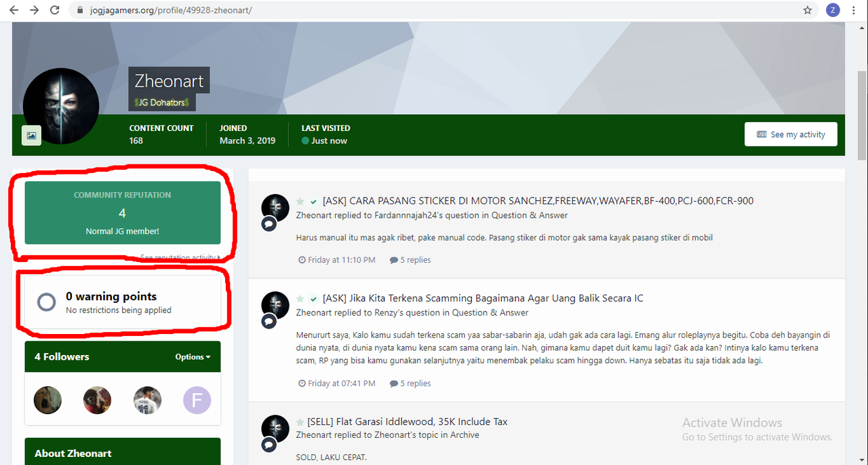
Task: View the second follower's avatar
Action: tap(97, 401)
